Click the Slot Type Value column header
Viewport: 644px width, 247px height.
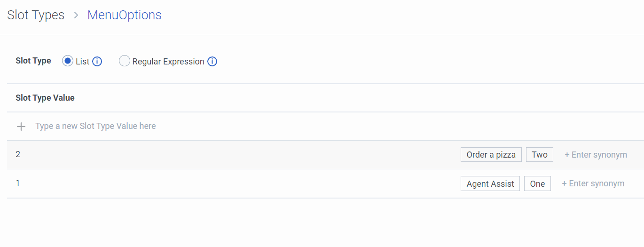tap(45, 98)
